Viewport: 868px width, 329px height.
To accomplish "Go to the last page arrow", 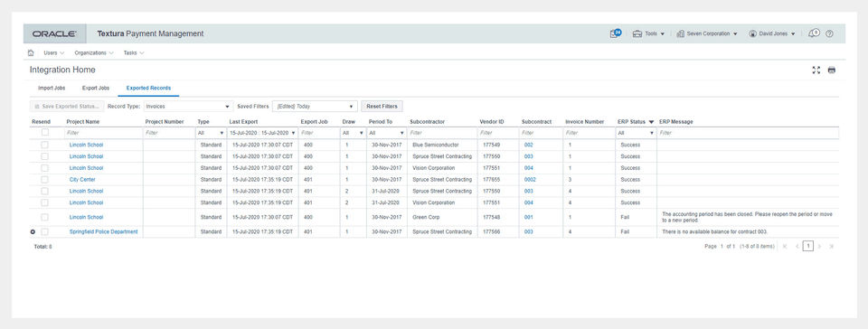I will (x=831, y=247).
